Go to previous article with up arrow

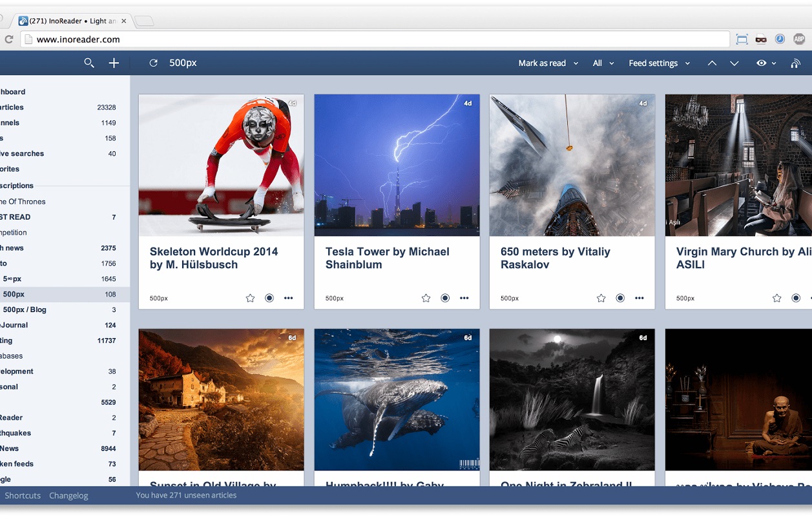click(712, 63)
